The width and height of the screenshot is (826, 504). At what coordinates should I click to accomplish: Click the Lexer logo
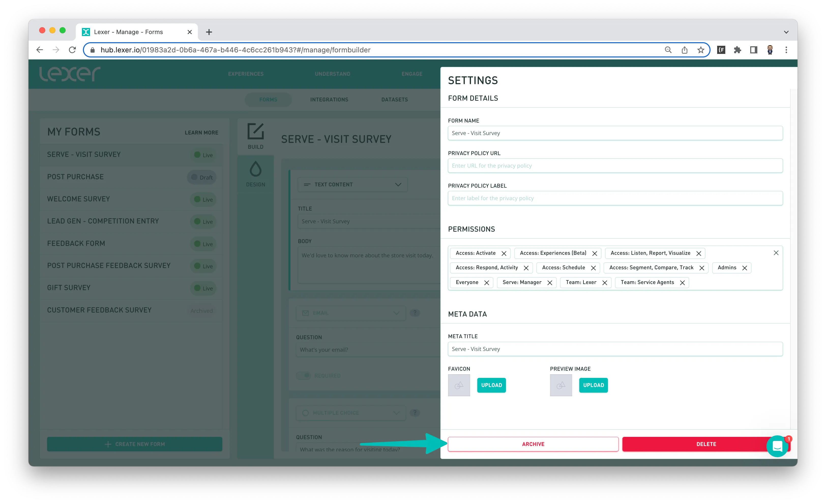70,74
